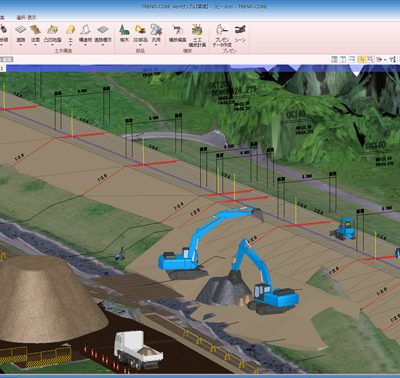Image resolution: width=400 pixels, height=378 pixels.
Task: Choose the uneven ground (凸凹地盤) icon
Action: (x=53, y=29)
